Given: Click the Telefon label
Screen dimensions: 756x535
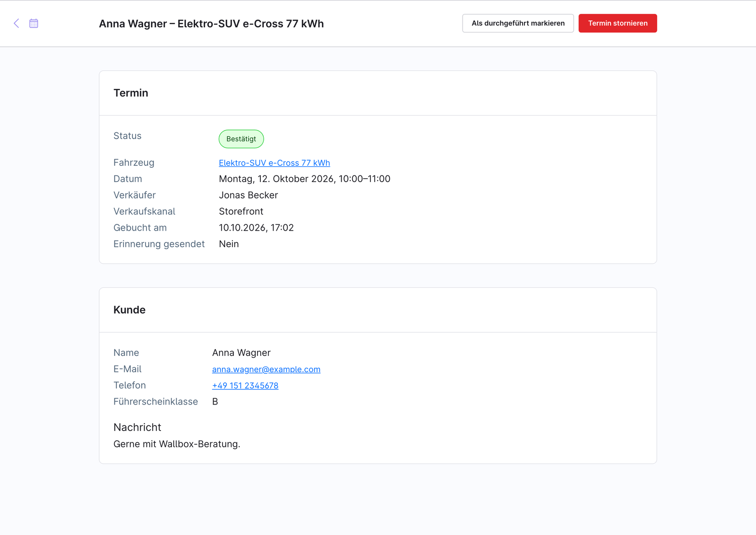Looking at the screenshot, I should pyautogui.click(x=129, y=385).
